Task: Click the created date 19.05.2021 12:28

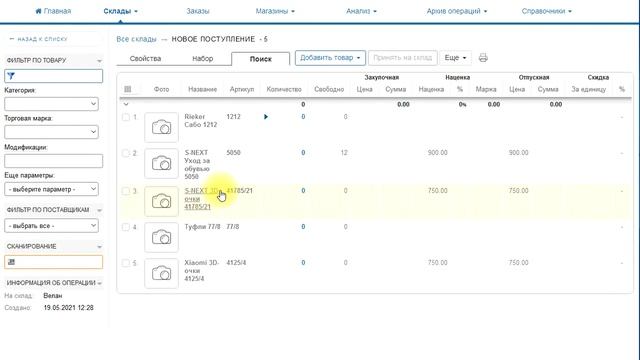Action: (x=69, y=308)
